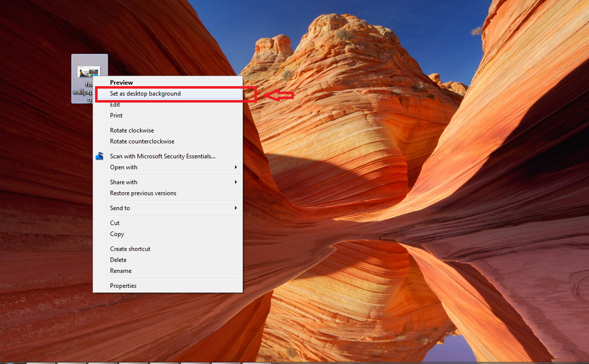Click the Microsoft Security Essentials icon in the menu
Screen dimensions: 589x364
[x=99, y=156]
